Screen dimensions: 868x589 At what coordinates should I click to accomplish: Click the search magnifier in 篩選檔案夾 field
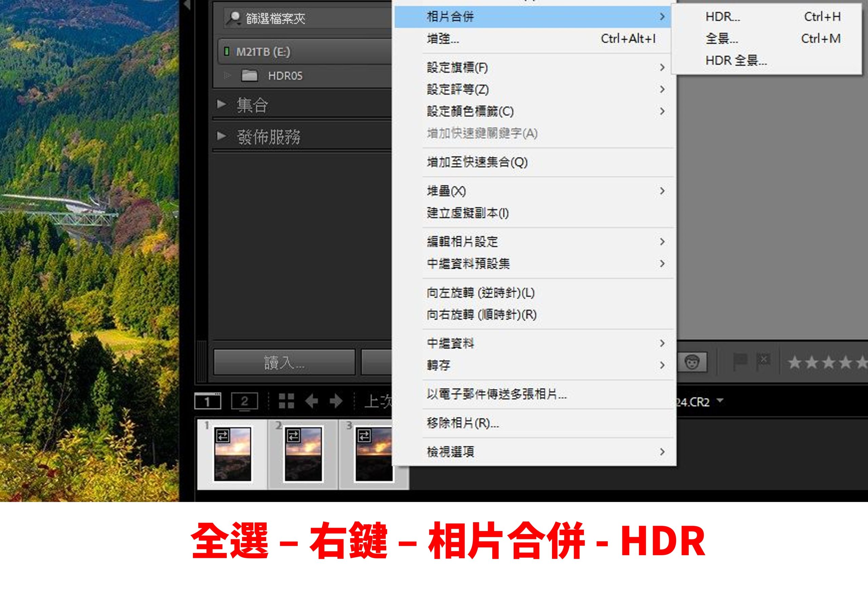coord(235,18)
